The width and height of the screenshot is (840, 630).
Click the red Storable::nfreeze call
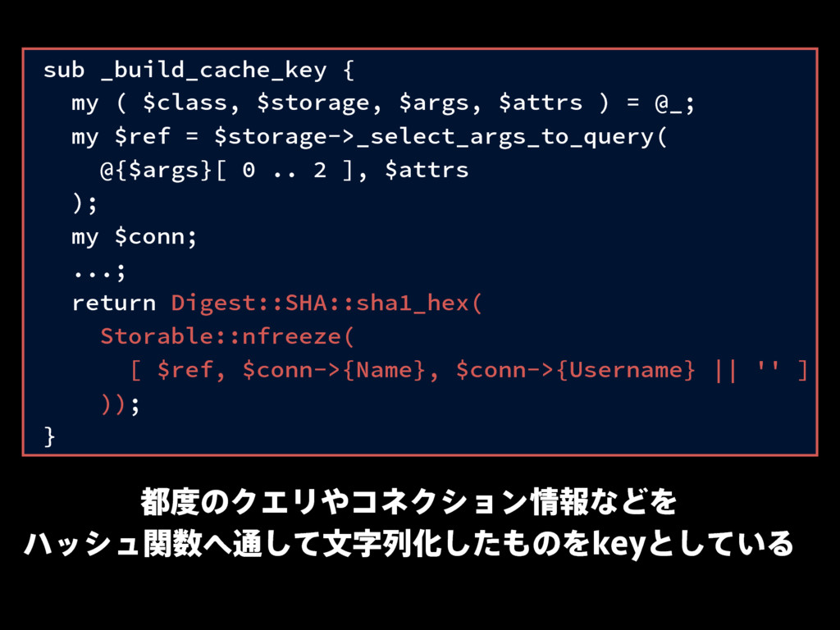pos(227,336)
